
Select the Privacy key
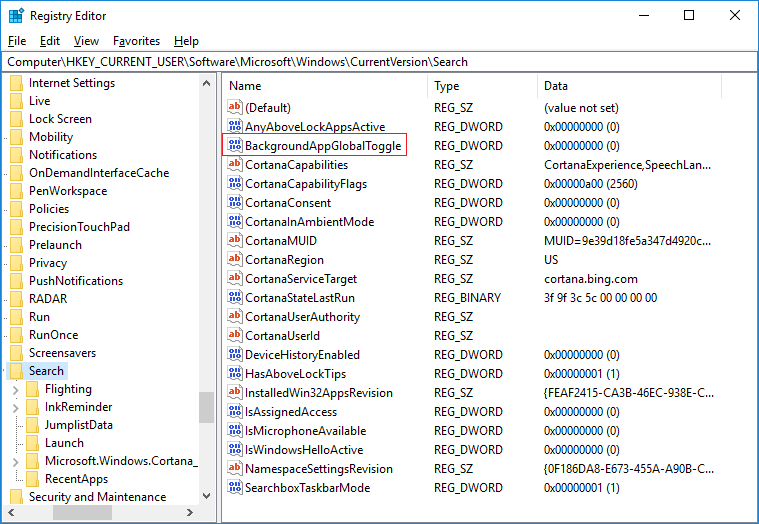pyautogui.click(x=48, y=263)
